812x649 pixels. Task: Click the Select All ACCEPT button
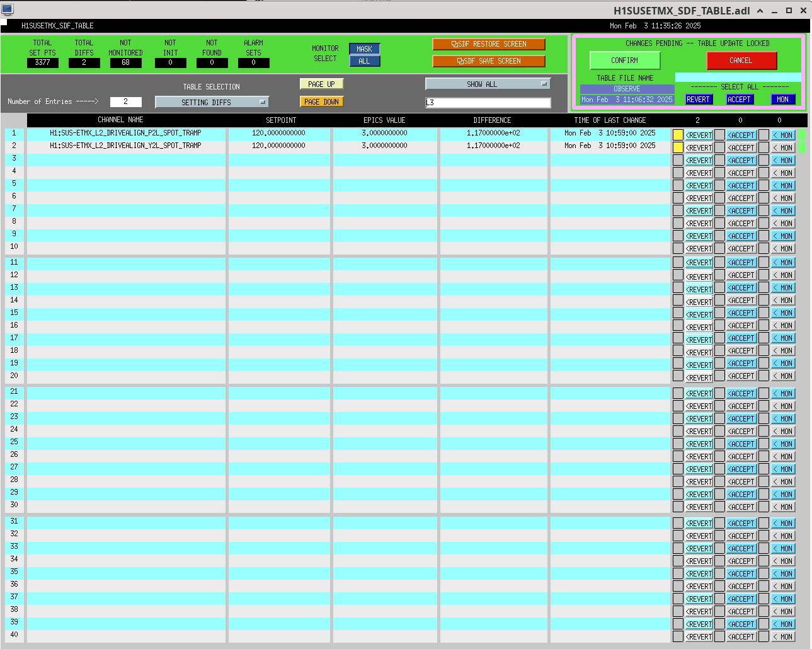[740, 100]
